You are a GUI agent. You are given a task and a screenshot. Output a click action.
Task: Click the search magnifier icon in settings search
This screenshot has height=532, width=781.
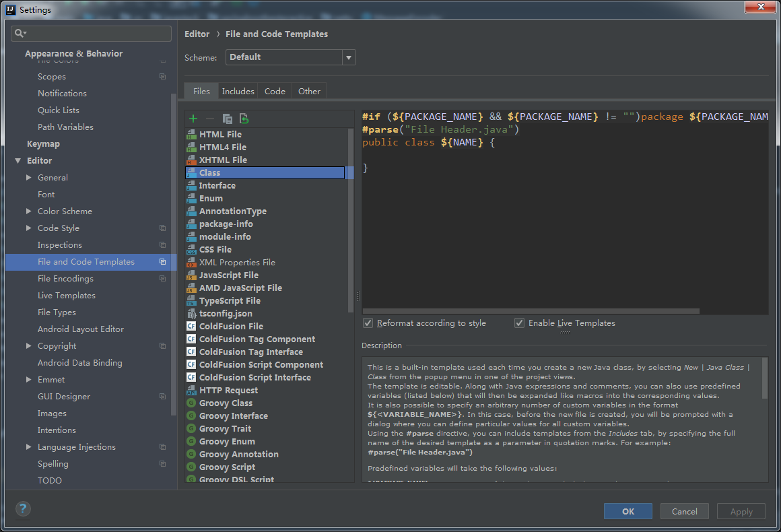coord(20,33)
